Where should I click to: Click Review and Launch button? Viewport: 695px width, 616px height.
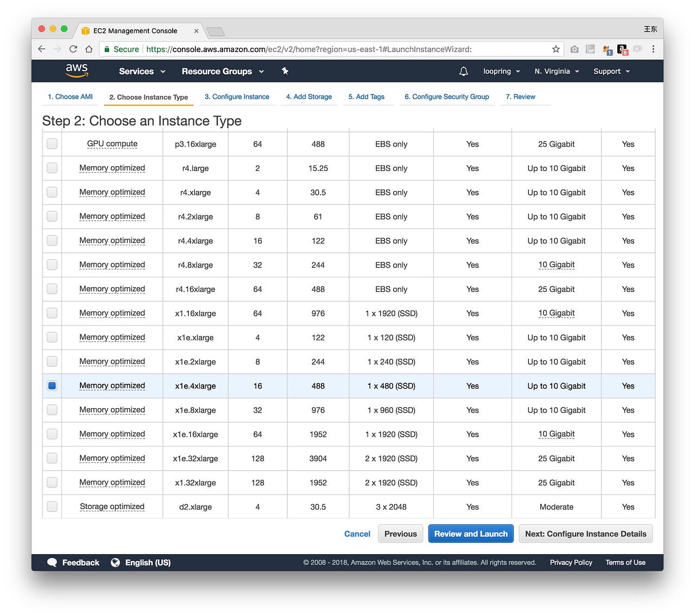point(471,534)
